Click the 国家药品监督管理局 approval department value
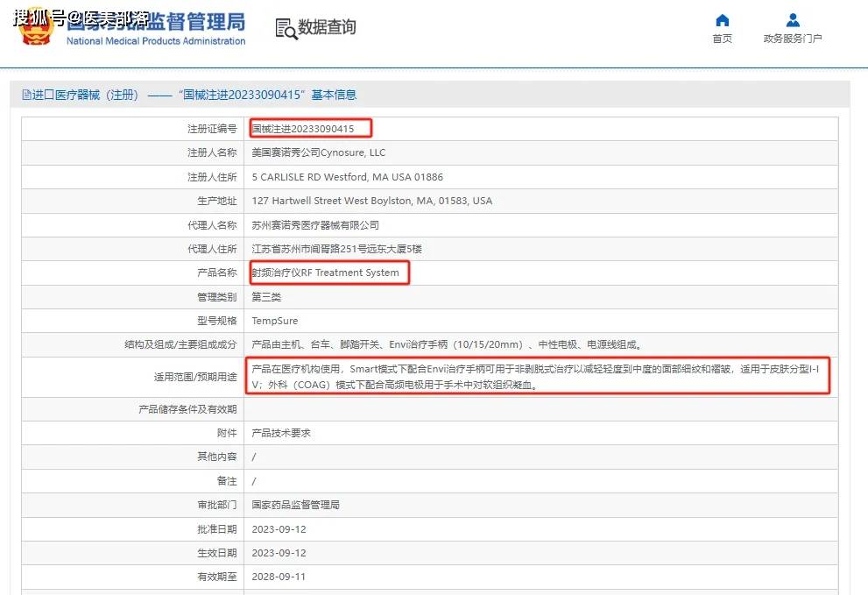 [295, 505]
